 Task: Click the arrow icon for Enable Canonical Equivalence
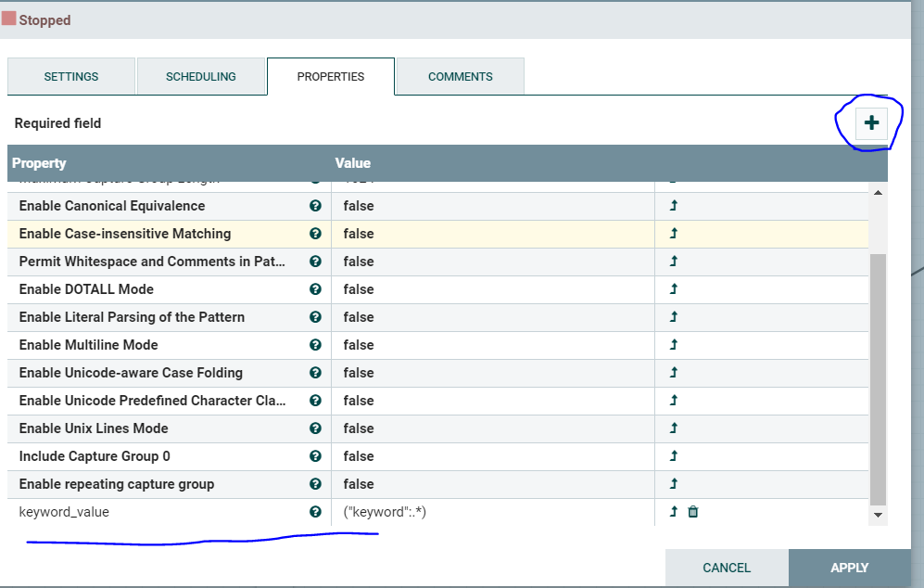click(674, 205)
